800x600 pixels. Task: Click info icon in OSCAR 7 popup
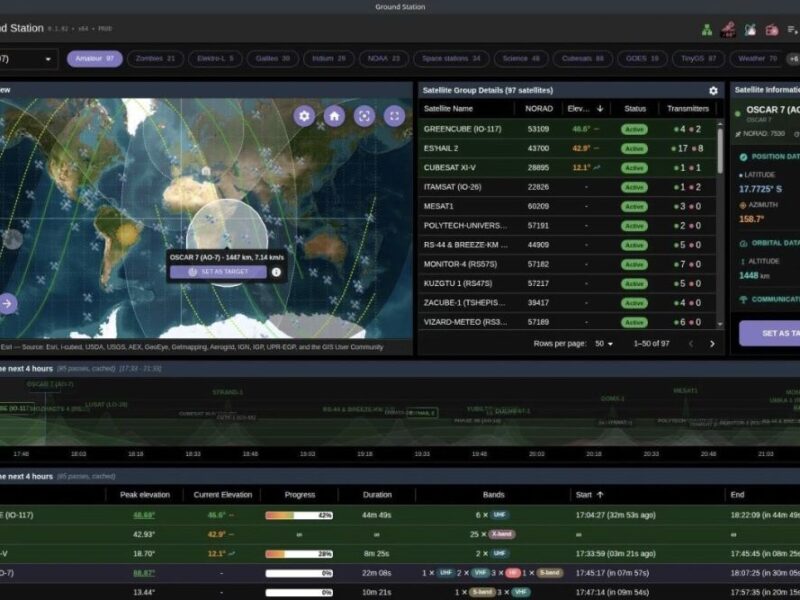coord(276,272)
